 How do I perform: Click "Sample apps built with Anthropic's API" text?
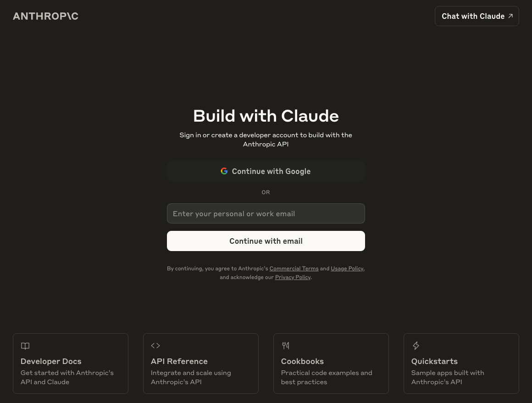[447, 377]
